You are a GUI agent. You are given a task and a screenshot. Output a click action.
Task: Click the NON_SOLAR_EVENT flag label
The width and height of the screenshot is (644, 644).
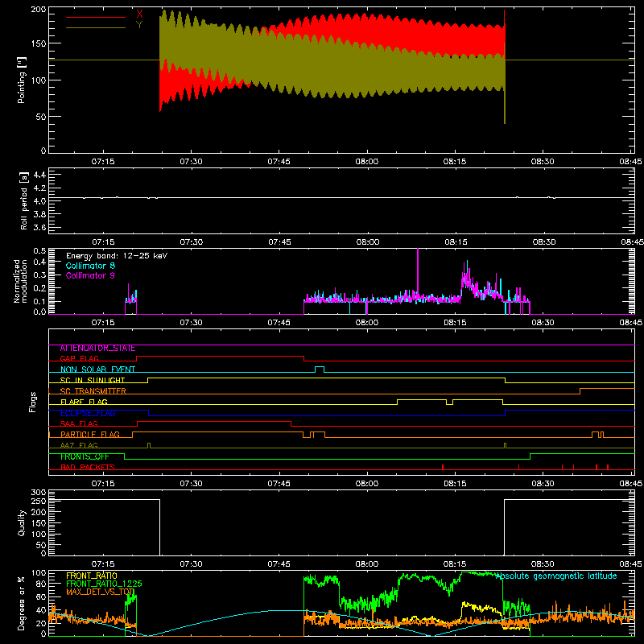click(97, 369)
